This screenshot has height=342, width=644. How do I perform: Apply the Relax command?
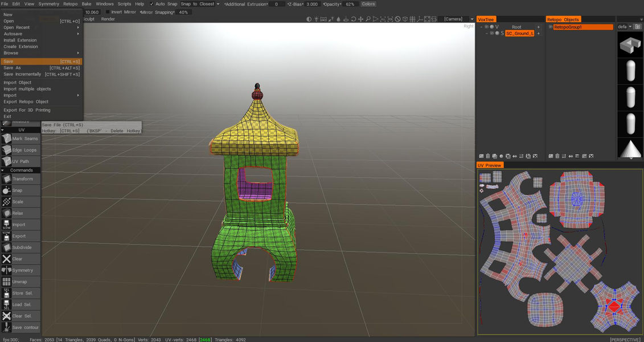pyautogui.click(x=20, y=213)
